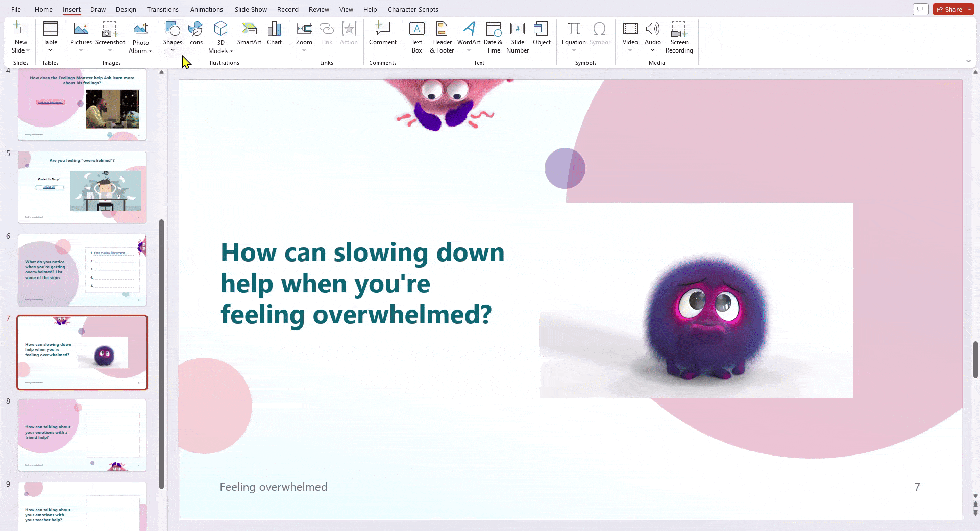
Task: Open the Shapes gallery
Action: pyautogui.click(x=173, y=36)
